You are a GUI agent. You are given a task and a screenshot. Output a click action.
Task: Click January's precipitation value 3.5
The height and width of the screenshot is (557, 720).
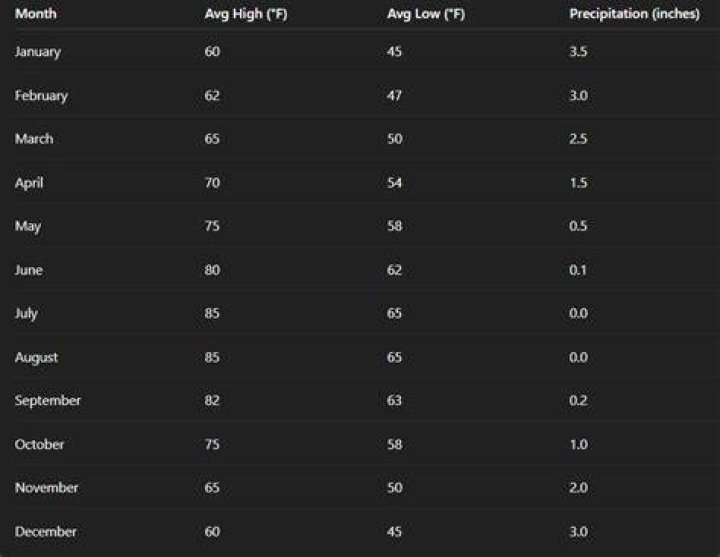(x=578, y=51)
